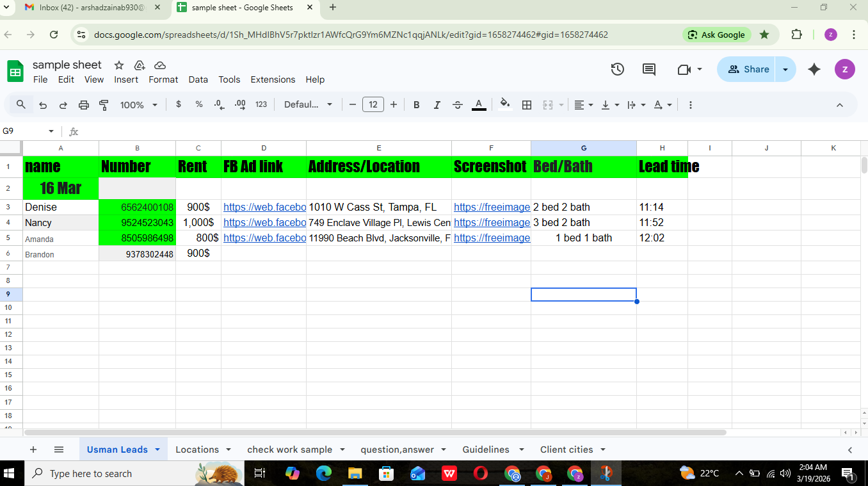The width and height of the screenshot is (868, 486).
Task: Open version history clock icon
Action: point(617,69)
